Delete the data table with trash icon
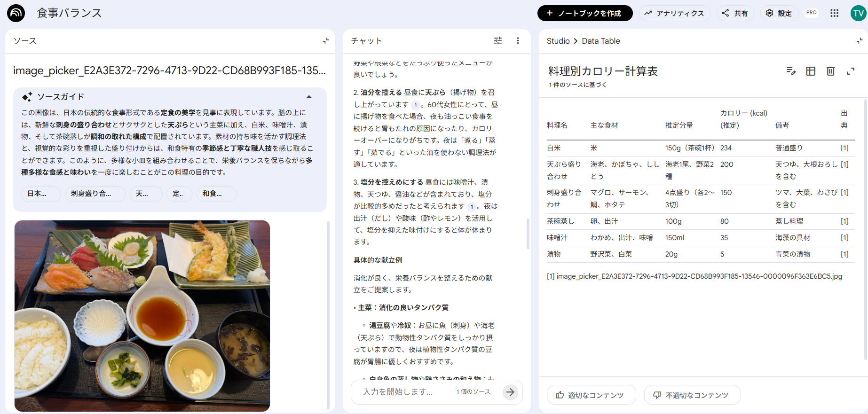 830,71
